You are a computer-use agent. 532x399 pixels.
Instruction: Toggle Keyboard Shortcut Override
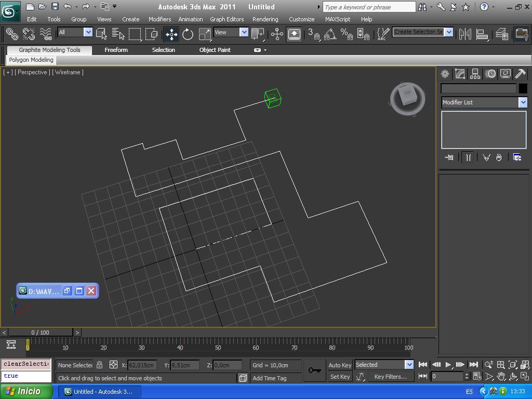pos(294,34)
